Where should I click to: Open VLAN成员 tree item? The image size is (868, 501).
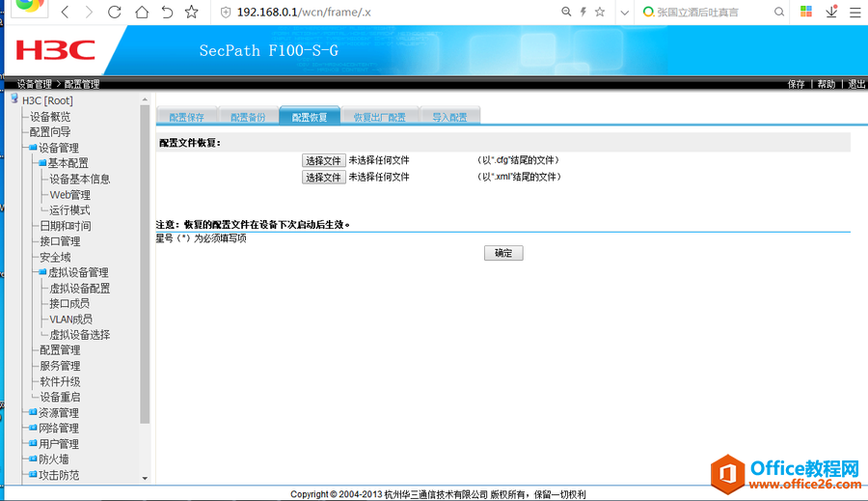point(70,320)
